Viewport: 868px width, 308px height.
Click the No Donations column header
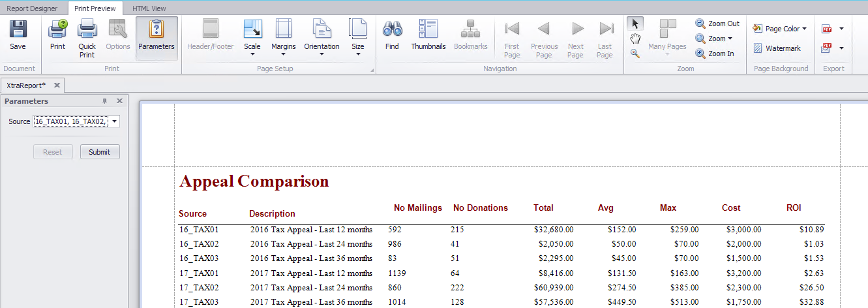pyautogui.click(x=481, y=208)
